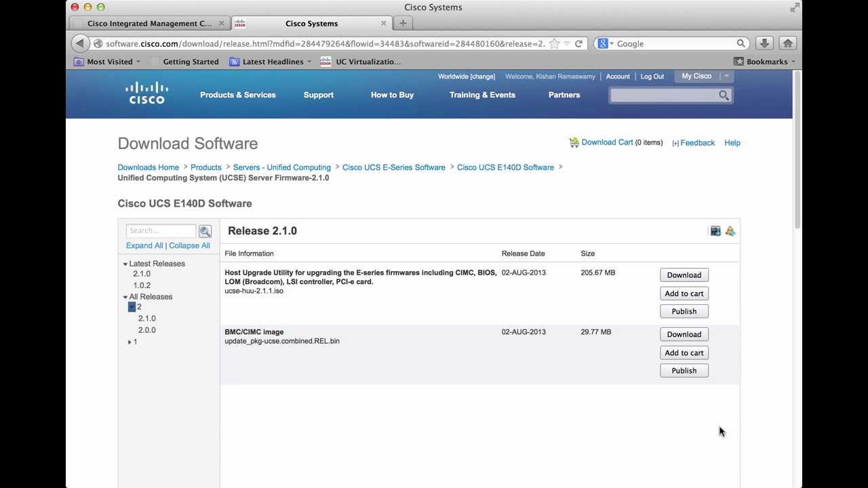Close the Cisco Integrated Management tab
This screenshot has height=488, width=868.
pos(221,23)
